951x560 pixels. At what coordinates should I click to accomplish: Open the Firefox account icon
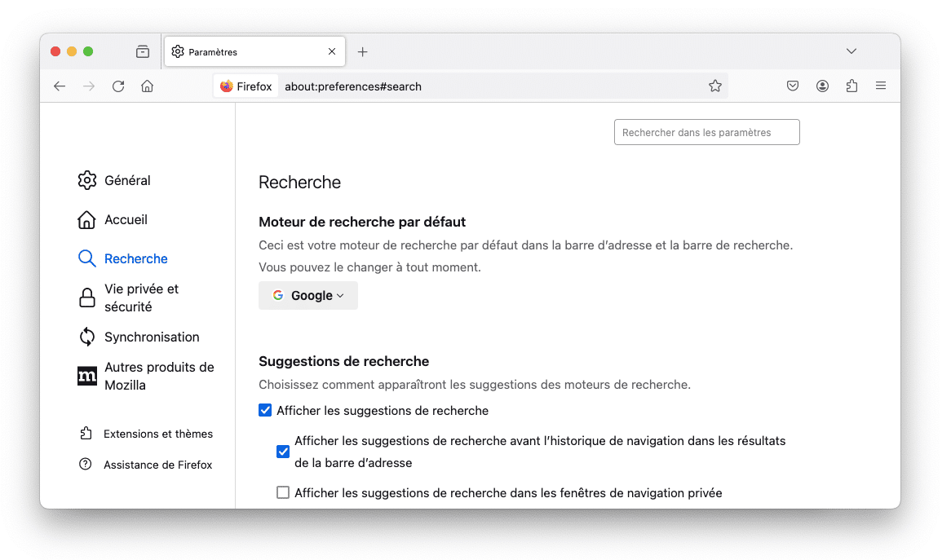[x=822, y=86]
